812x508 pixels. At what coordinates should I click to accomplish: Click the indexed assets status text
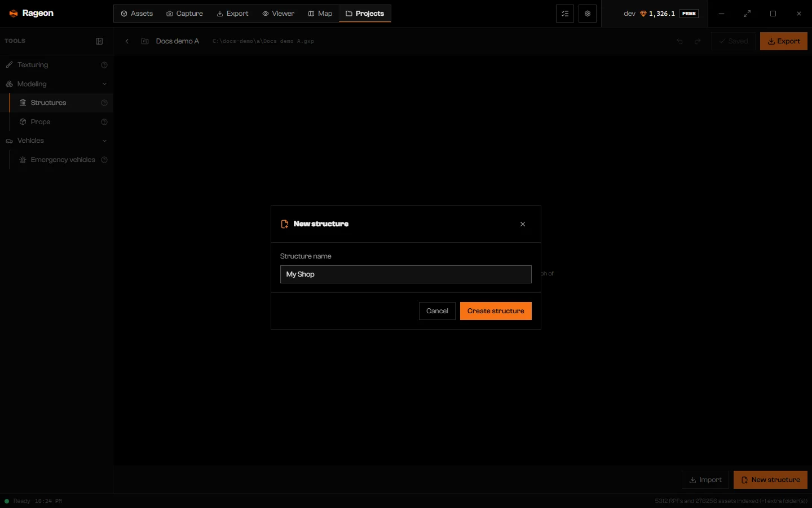731,501
